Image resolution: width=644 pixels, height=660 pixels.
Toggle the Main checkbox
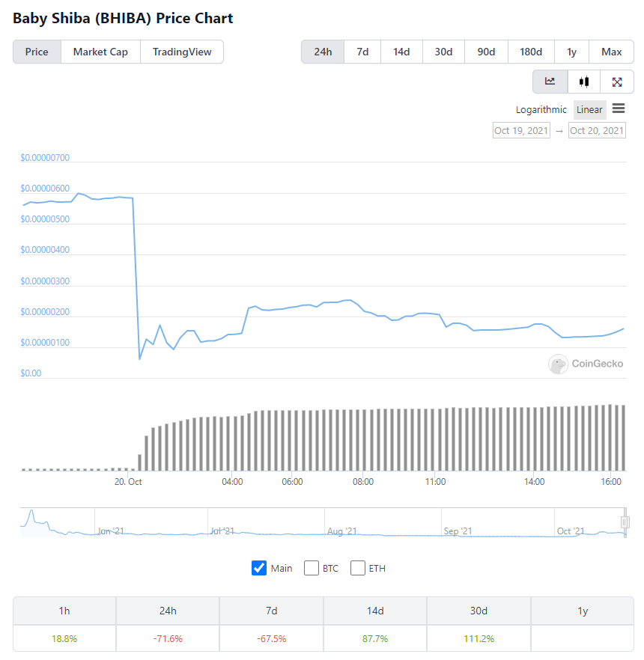coord(259,568)
